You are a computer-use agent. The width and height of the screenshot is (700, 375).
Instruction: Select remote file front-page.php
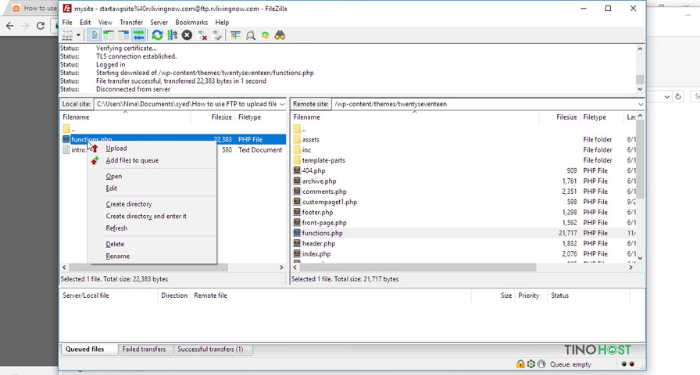(324, 223)
